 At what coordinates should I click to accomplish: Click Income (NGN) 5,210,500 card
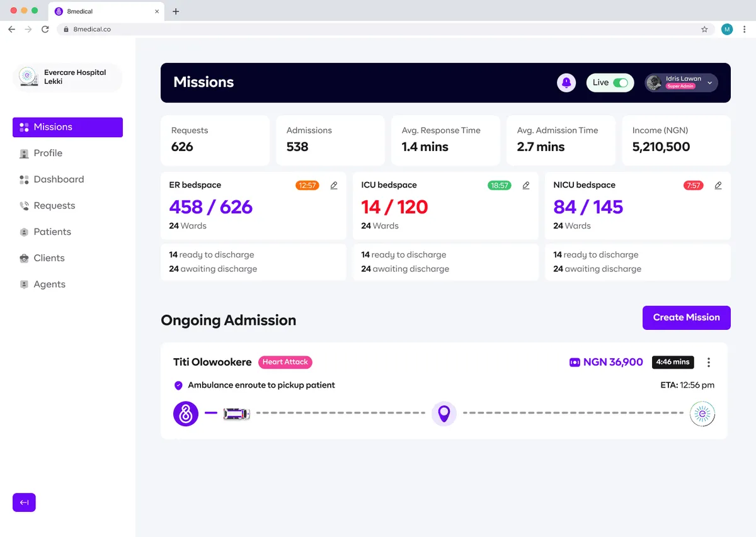(x=676, y=140)
